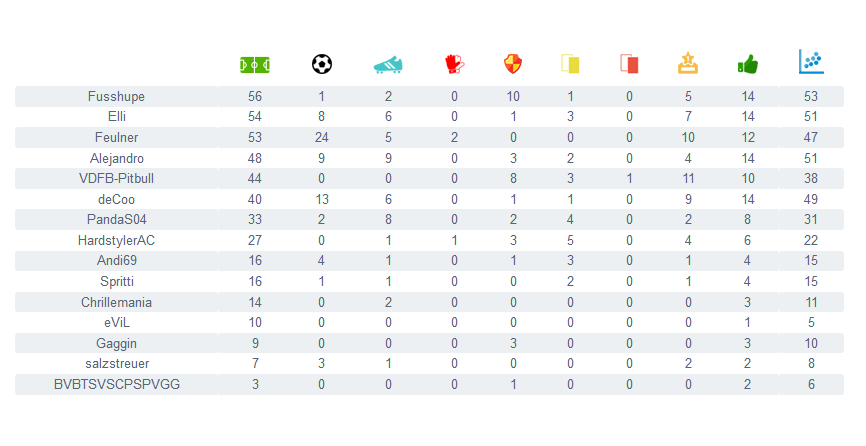Screen dimensions: 866x446
Task: Click the orange-red shield icon
Action: [x=513, y=64]
